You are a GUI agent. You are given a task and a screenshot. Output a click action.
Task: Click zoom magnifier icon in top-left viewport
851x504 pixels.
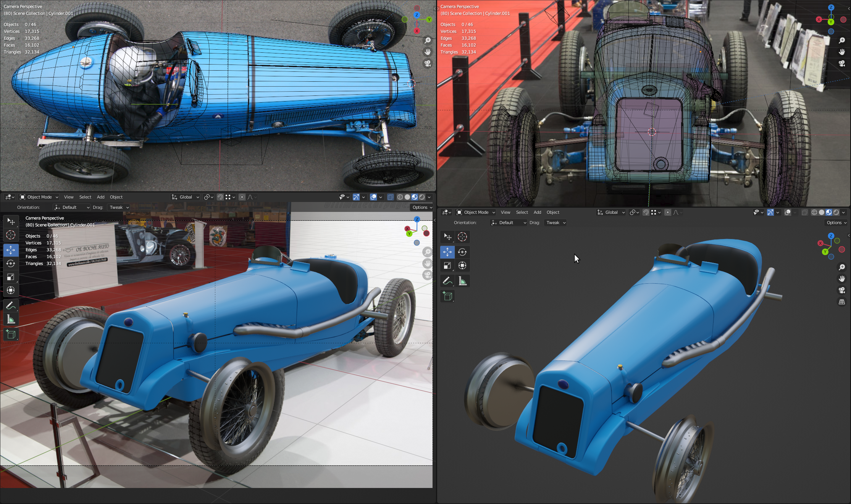point(428,40)
